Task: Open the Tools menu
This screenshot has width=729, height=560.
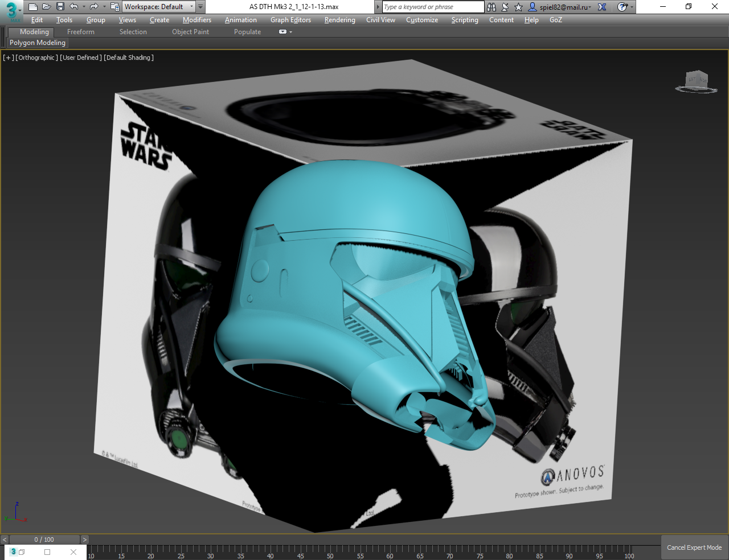Action: [64, 20]
